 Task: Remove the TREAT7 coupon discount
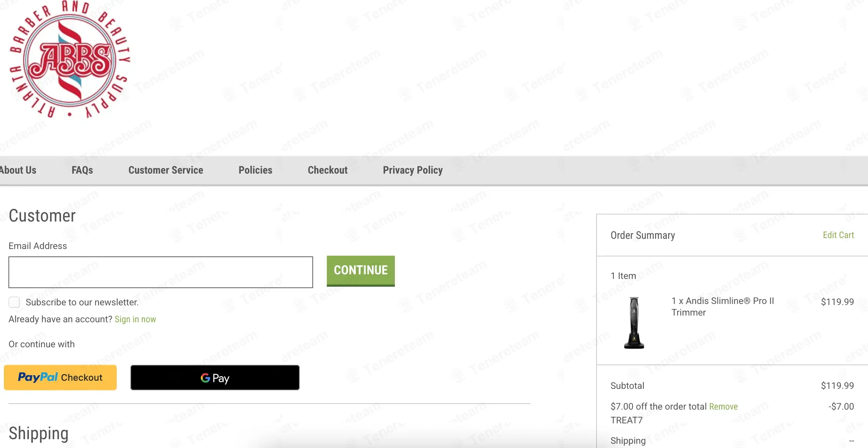pos(723,406)
